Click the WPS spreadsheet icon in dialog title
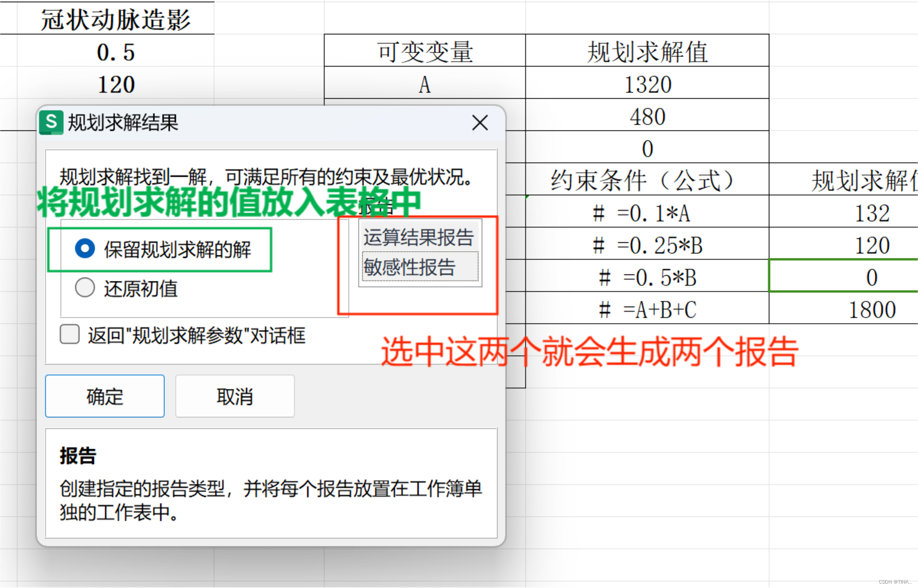918x588 pixels. 51,123
